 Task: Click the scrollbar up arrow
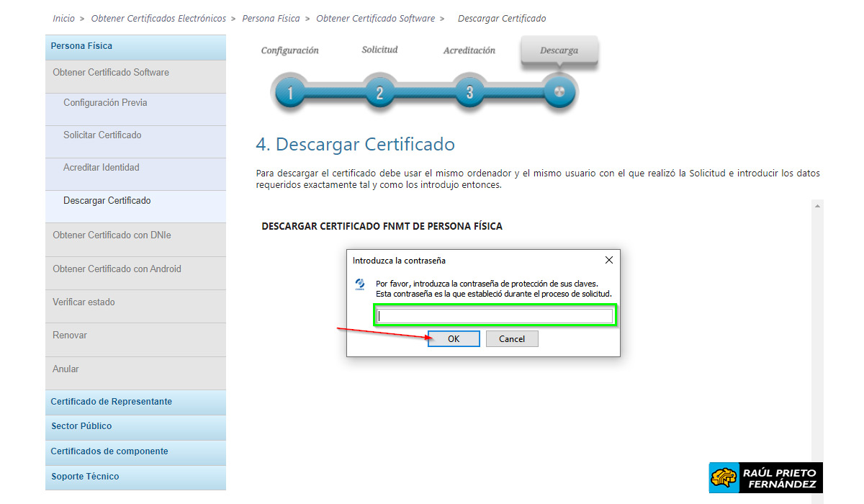817,205
